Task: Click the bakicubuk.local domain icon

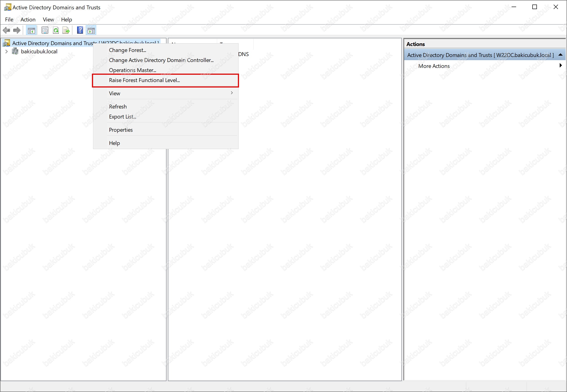Action: coord(15,51)
